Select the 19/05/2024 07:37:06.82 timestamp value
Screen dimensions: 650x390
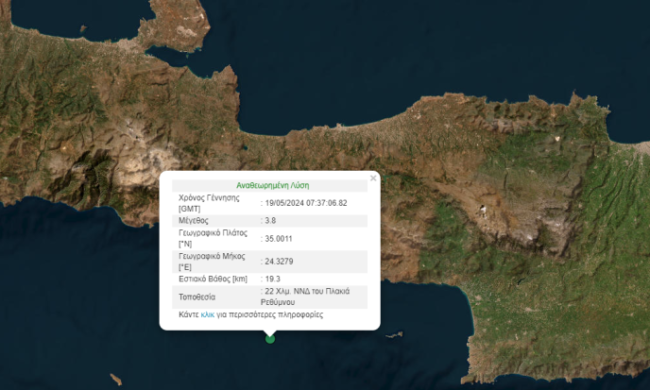pos(306,203)
